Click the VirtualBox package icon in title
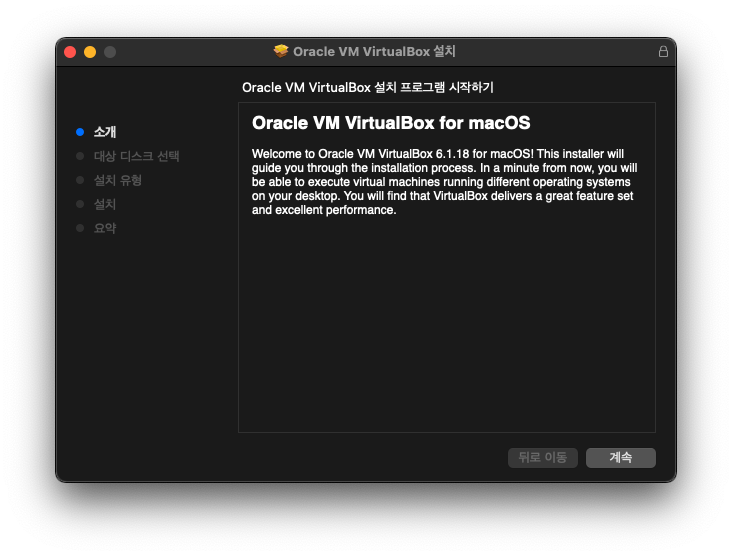This screenshot has width=732, height=556. [x=281, y=51]
